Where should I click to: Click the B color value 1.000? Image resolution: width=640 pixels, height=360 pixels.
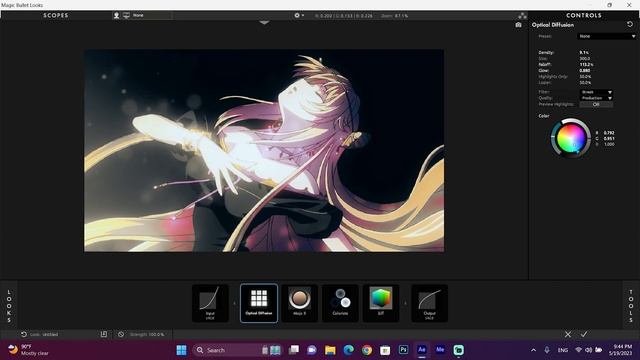609,144
